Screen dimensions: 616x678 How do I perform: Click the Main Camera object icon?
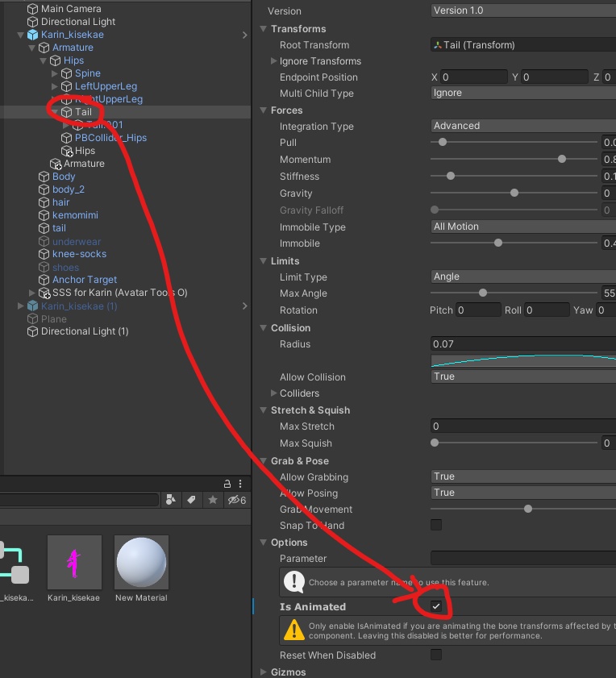pos(33,9)
